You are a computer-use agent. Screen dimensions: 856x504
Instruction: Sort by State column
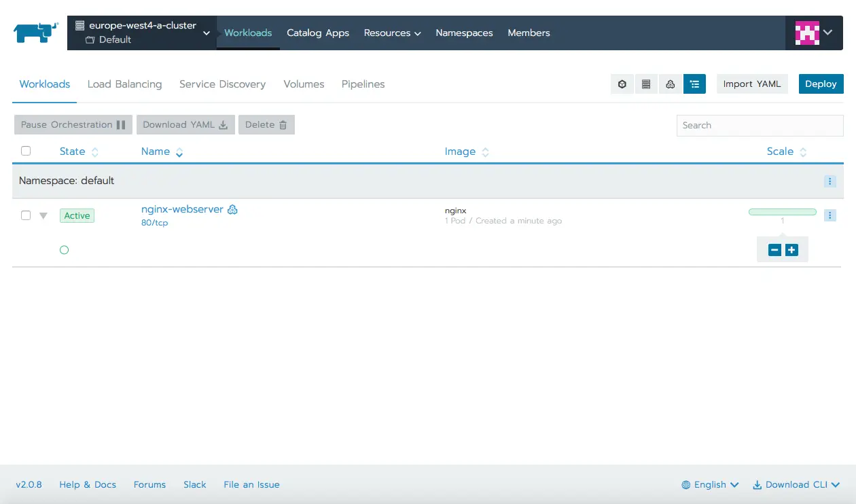79,151
